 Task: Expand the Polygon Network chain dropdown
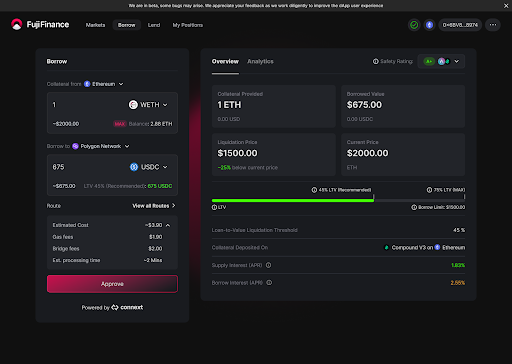tap(101, 146)
